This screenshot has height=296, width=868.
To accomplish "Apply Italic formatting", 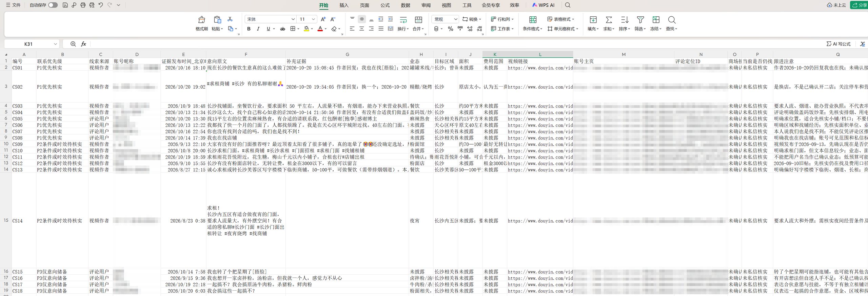I will (258, 29).
